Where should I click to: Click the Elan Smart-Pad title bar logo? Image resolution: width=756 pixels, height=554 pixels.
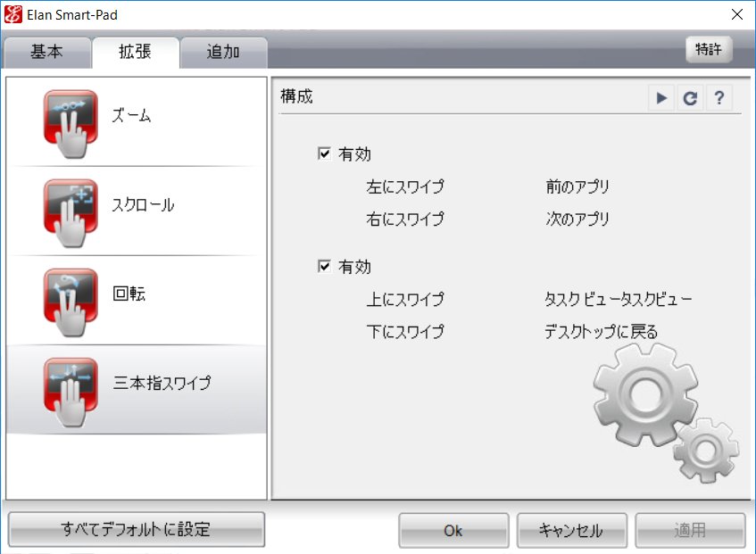(x=13, y=14)
